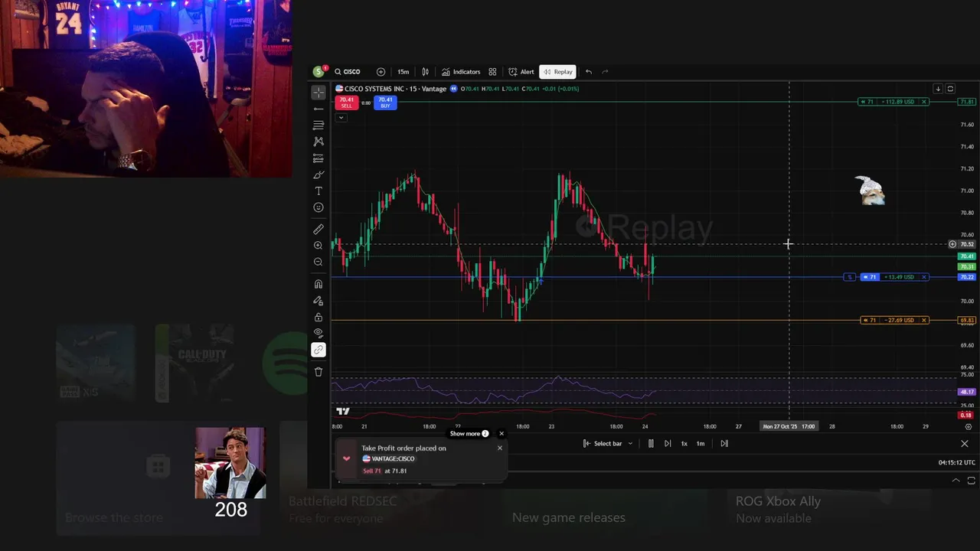Open the 15m timeframe selector
Image resolution: width=980 pixels, height=551 pixels.
pos(403,72)
